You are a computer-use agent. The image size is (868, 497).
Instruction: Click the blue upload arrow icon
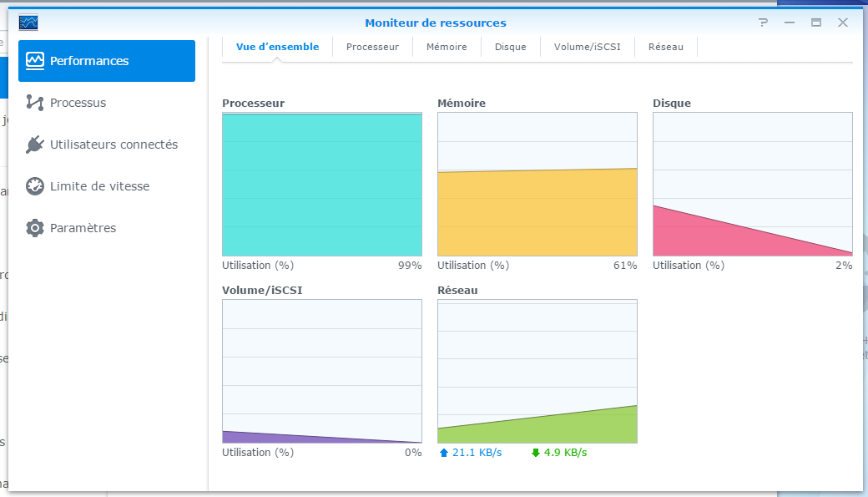point(444,453)
